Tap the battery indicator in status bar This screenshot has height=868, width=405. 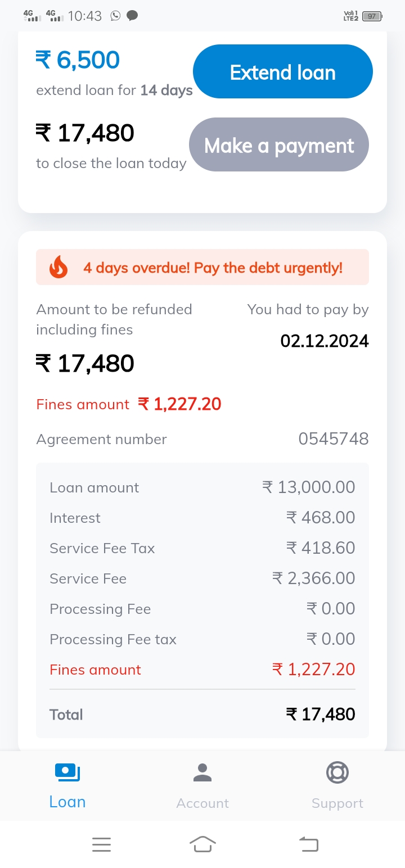coord(372,16)
